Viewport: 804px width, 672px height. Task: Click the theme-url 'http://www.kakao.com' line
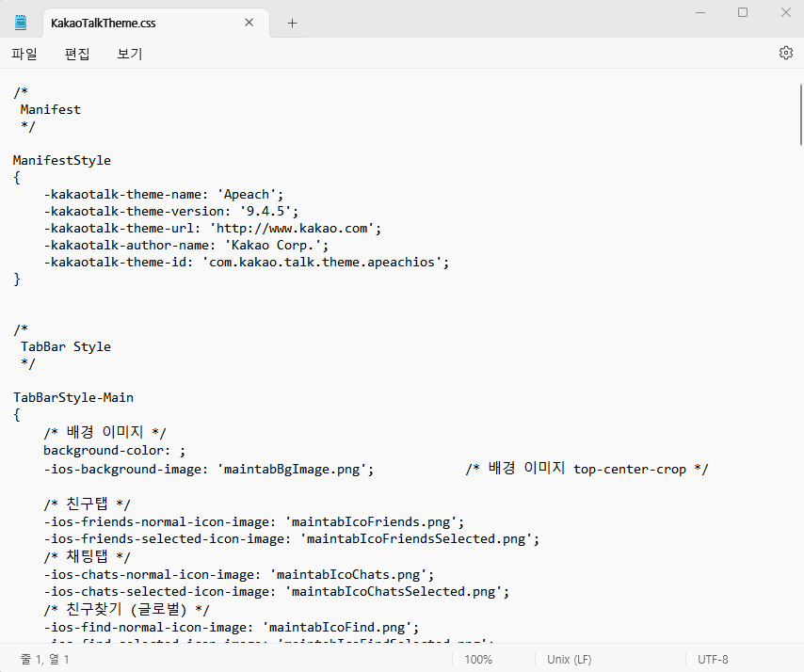[213, 228]
